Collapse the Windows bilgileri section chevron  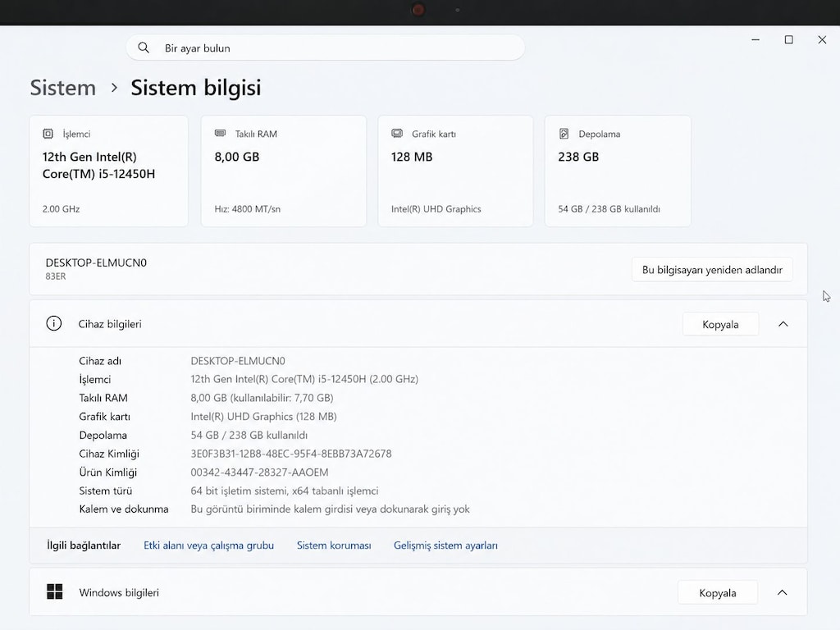pyautogui.click(x=782, y=592)
